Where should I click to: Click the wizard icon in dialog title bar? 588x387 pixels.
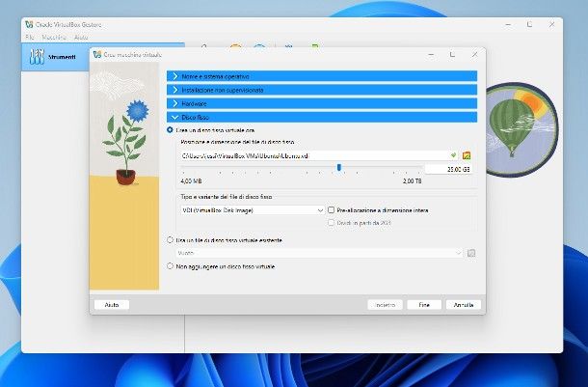(97, 54)
